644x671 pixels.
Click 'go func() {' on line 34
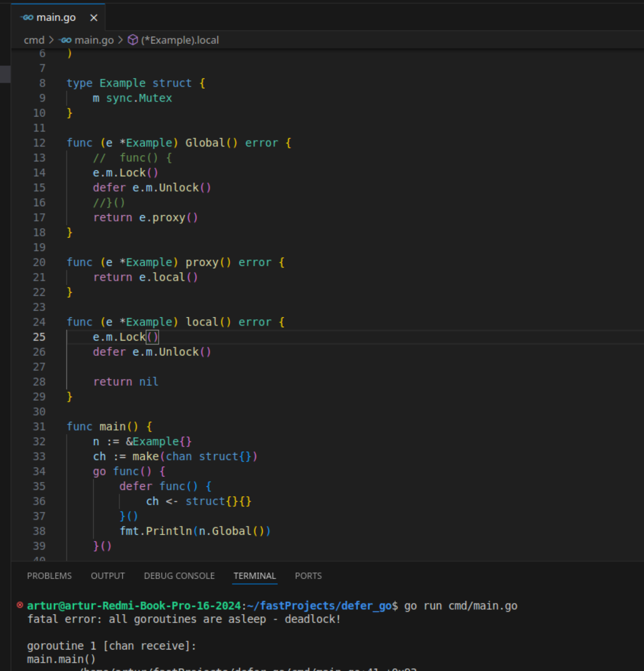coord(129,471)
